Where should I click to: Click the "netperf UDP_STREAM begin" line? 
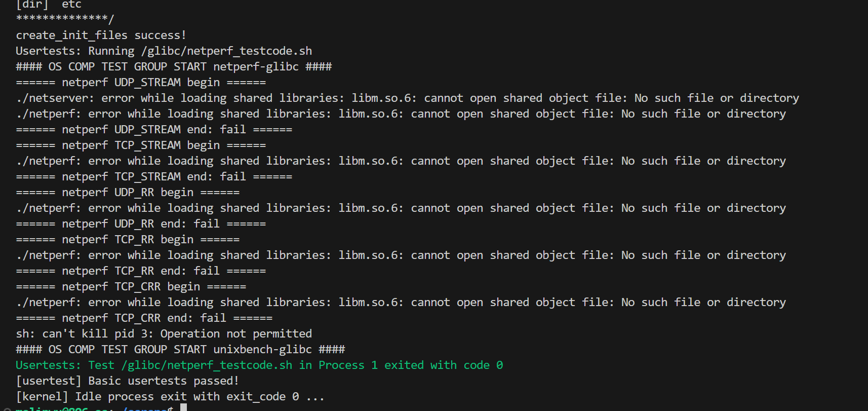click(141, 83)
